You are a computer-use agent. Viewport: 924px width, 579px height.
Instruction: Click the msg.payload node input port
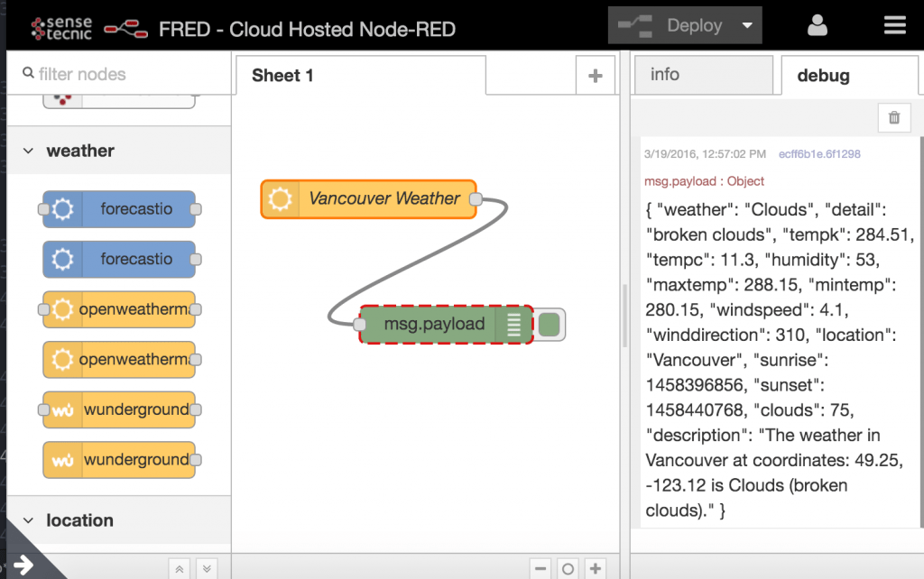pos(359,324)
